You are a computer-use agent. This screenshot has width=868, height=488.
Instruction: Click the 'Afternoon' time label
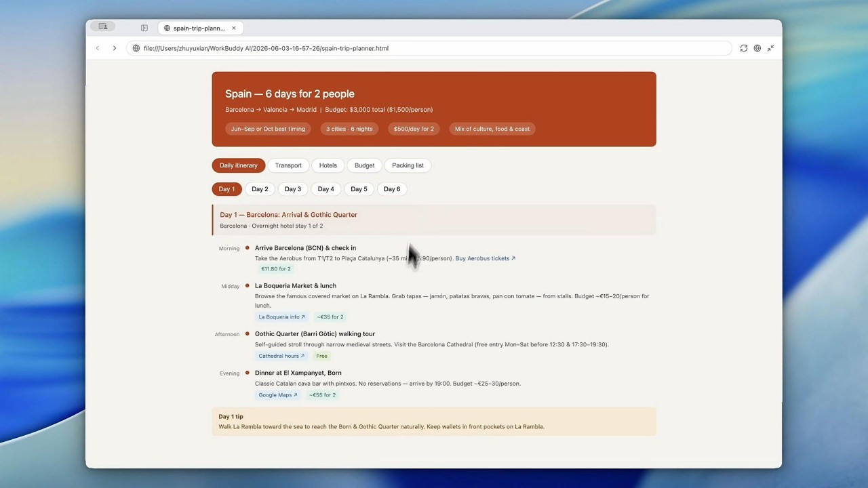coord(227,334)
